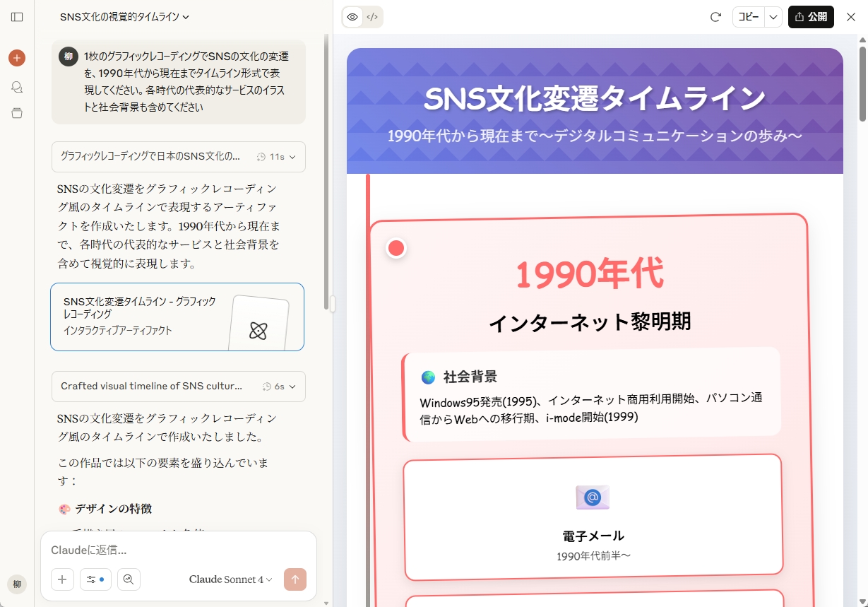Viewport: 868px width, 607px height.
Task: Switch to artifact code view
Action: click(x=372, y=17)
